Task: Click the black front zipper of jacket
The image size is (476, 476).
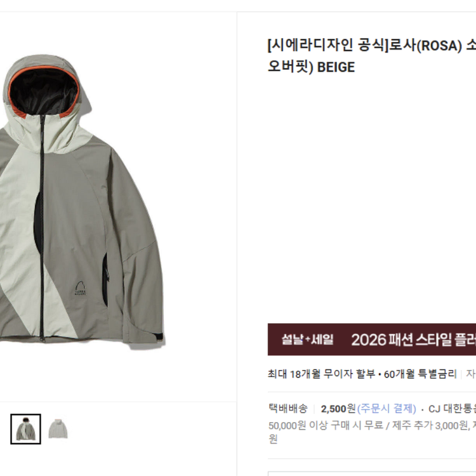Action: (42, 228)
